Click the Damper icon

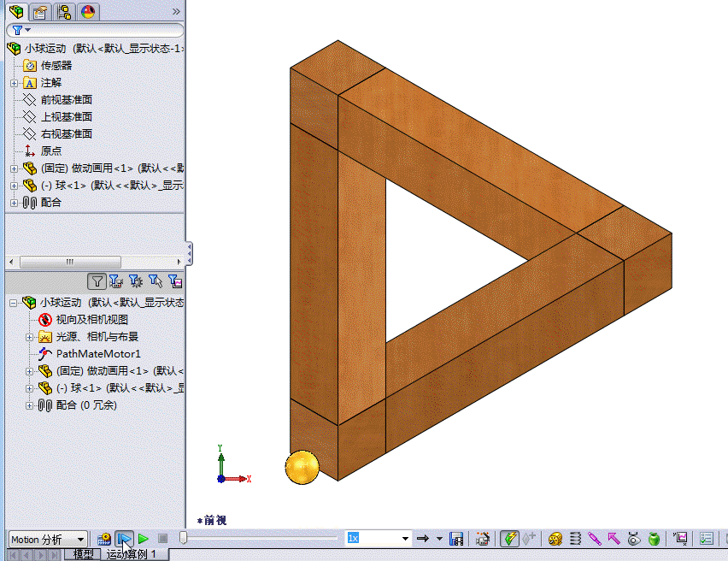pos(595,539)
